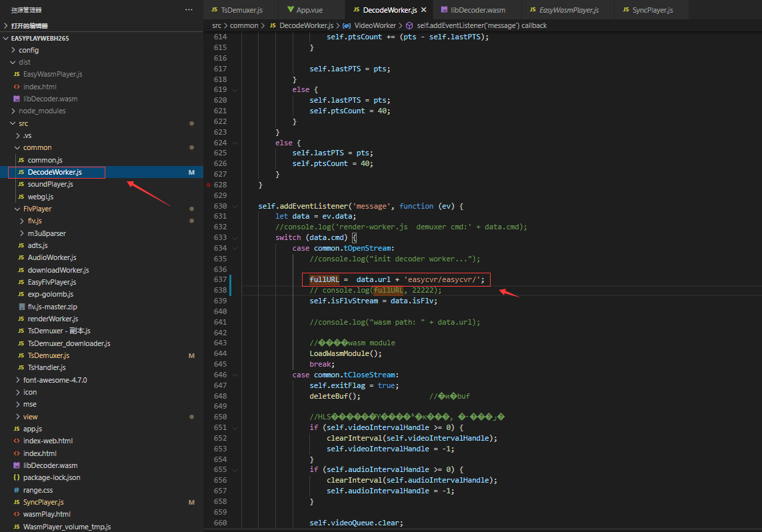Open the explorer more actions ellipsis menu

click(x=189, y=10)
